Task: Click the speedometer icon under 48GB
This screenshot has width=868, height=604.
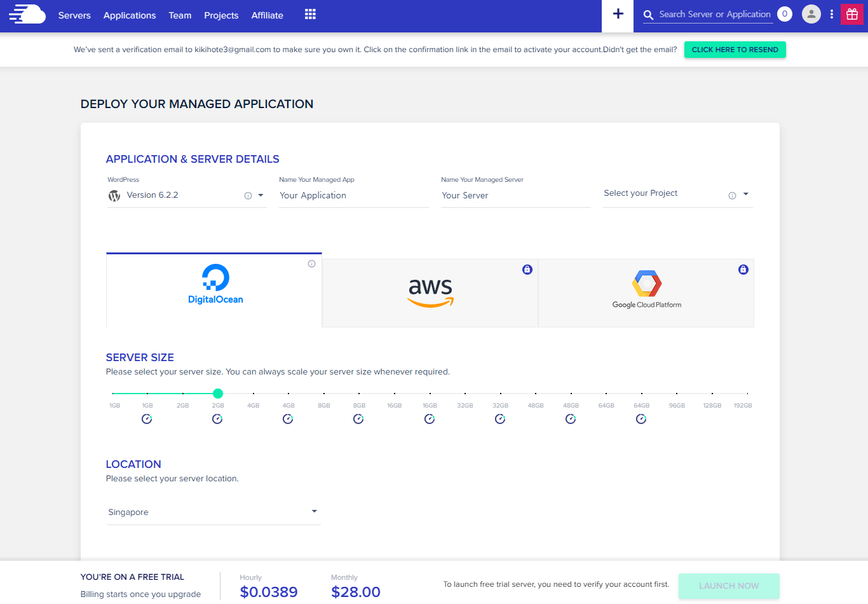Action: 571,419
